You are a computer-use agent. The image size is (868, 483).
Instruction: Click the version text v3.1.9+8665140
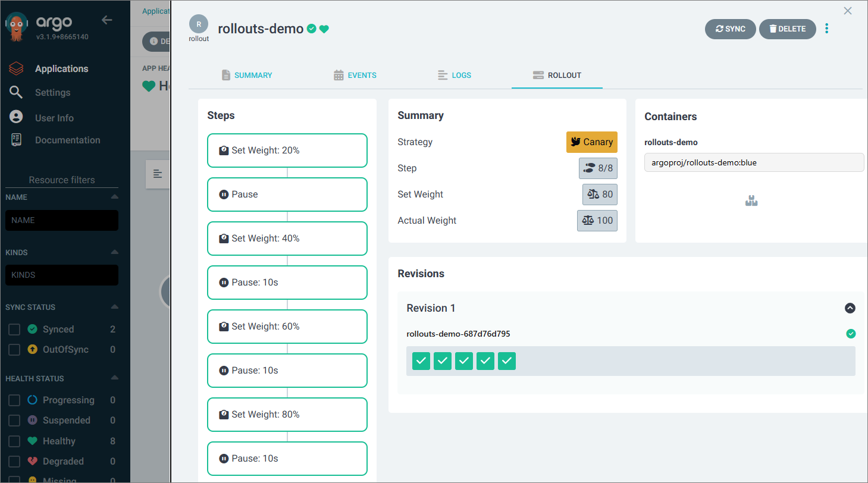(x=62, y=37)
